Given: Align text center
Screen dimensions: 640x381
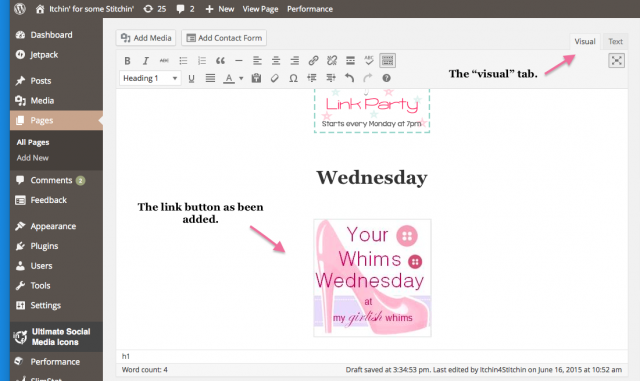Looking at the screenshot, I should pyautogui.click(x=276, y=61).
